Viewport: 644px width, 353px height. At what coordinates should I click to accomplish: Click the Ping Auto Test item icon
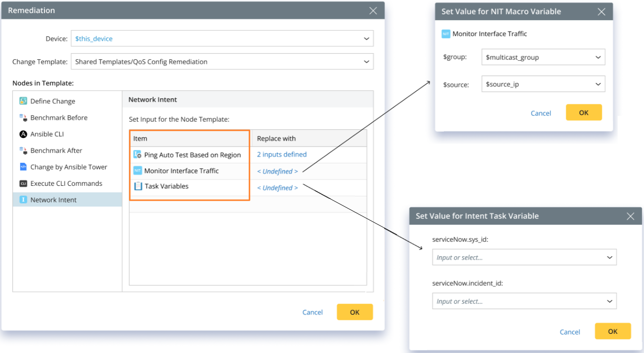pyautogui.click(x=137, y=155)
